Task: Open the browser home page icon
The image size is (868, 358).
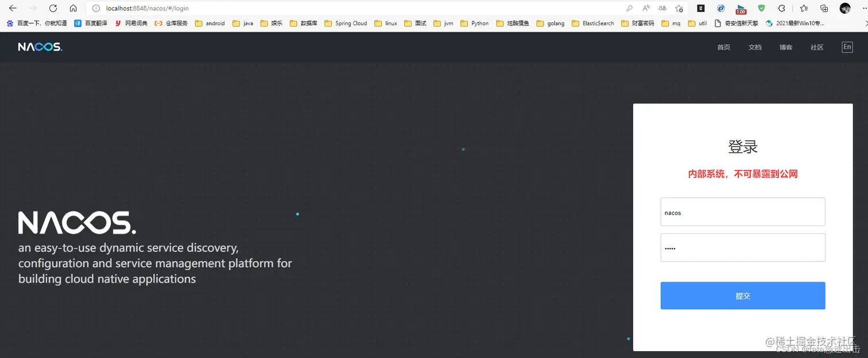Action: [73, 8]
